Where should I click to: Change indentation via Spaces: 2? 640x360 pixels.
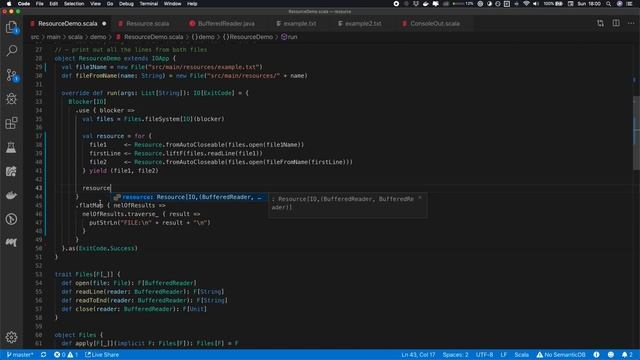[456, 355]
